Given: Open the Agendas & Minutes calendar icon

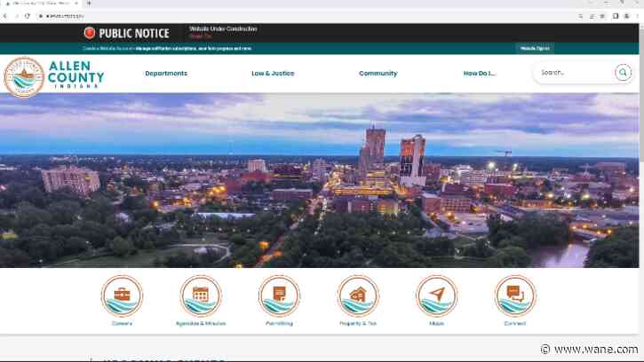Looking at the screenshot, I should click(201, 295).
